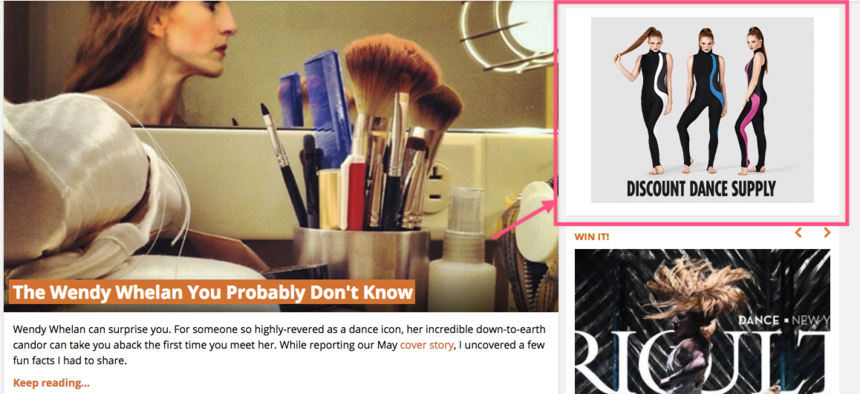The width and height of the screenshot is (860, 394).
Task: Open the Wendy Whelan article headline
Action: pyautogui.click(x=213, y=292)
